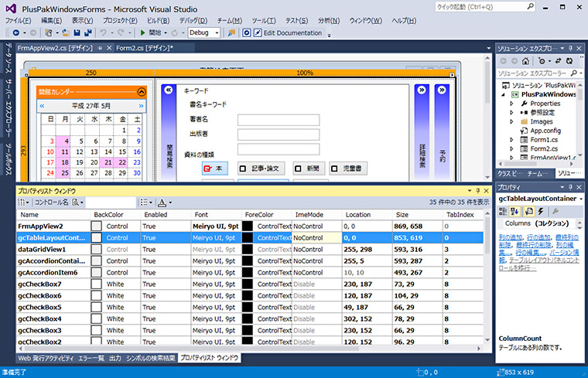This screenshot has height=378, width=588.
Task: Pin the Solution Explorer panel
Action: tap(571, 49)
